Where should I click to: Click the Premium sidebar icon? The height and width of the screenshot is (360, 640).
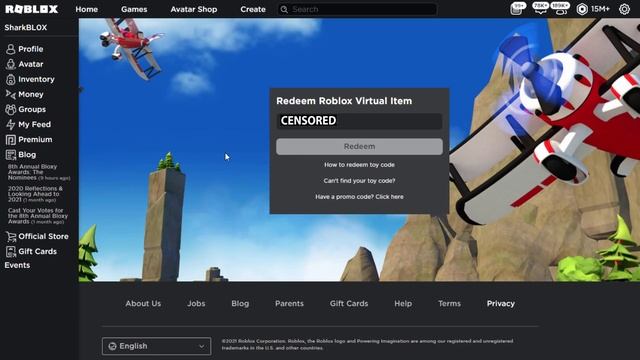(x=11, y=140)
